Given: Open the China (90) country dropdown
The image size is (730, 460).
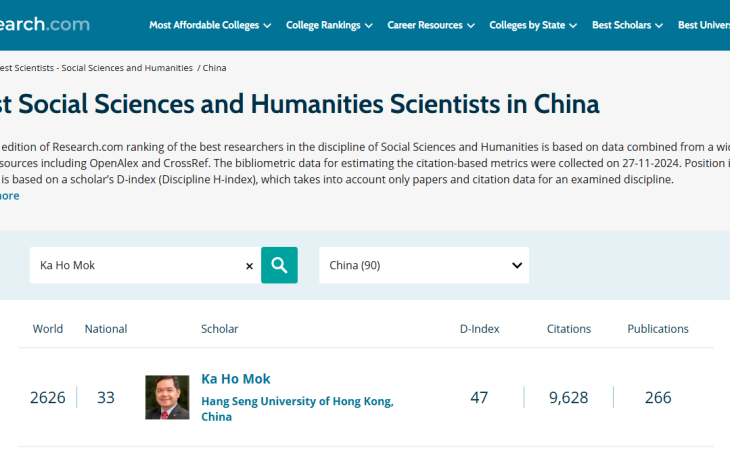Looking at the screenshot, I should (x=424, y=265).
